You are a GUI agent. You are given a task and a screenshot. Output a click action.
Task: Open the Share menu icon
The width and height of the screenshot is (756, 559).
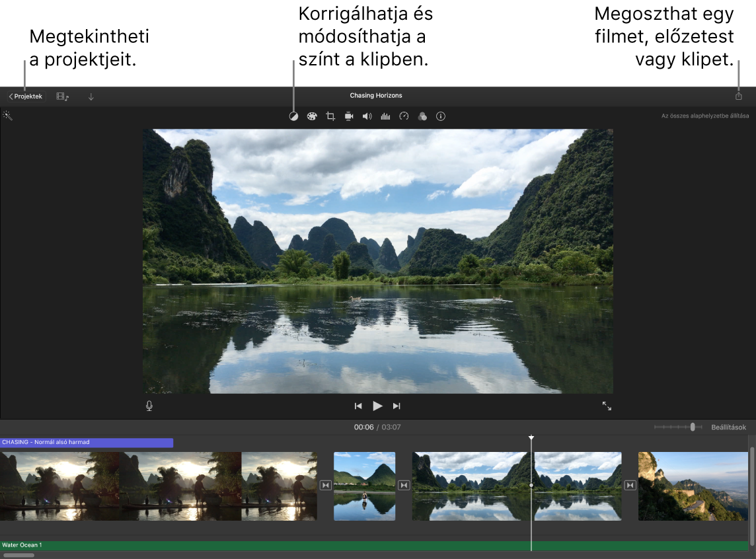[738, 95]
